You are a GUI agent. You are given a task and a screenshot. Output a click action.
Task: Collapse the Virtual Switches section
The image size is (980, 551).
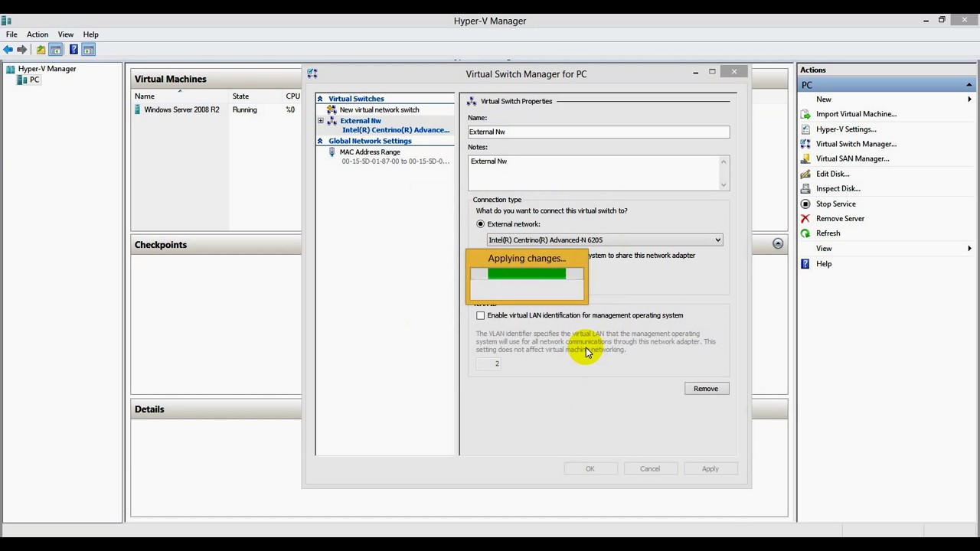(x=320, y=99)
